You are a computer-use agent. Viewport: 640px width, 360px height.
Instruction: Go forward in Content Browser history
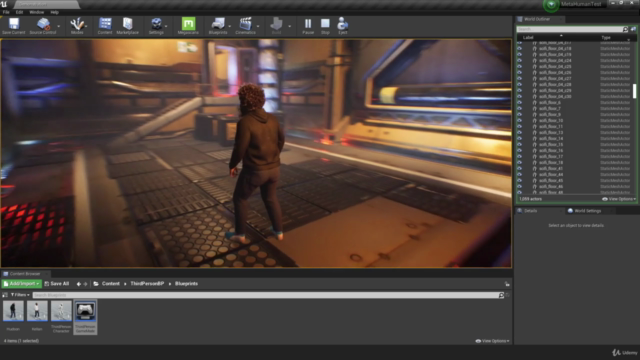85,284
